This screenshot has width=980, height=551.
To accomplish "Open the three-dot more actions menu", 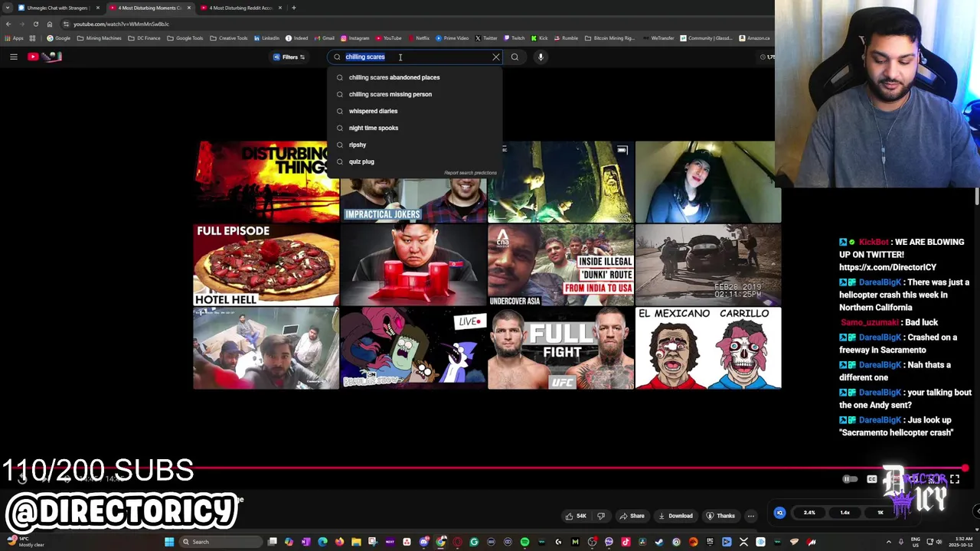I will coord(751,516).
